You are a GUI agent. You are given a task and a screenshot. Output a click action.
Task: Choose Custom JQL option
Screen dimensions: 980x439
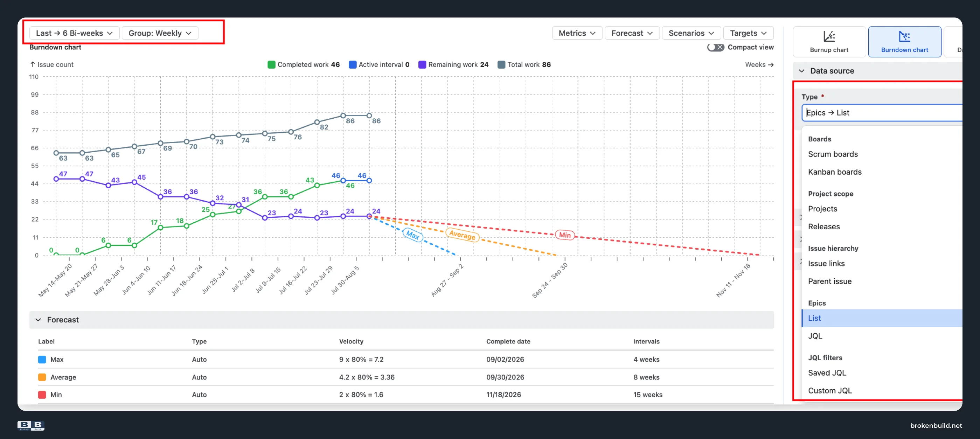[x=830, y=391]
